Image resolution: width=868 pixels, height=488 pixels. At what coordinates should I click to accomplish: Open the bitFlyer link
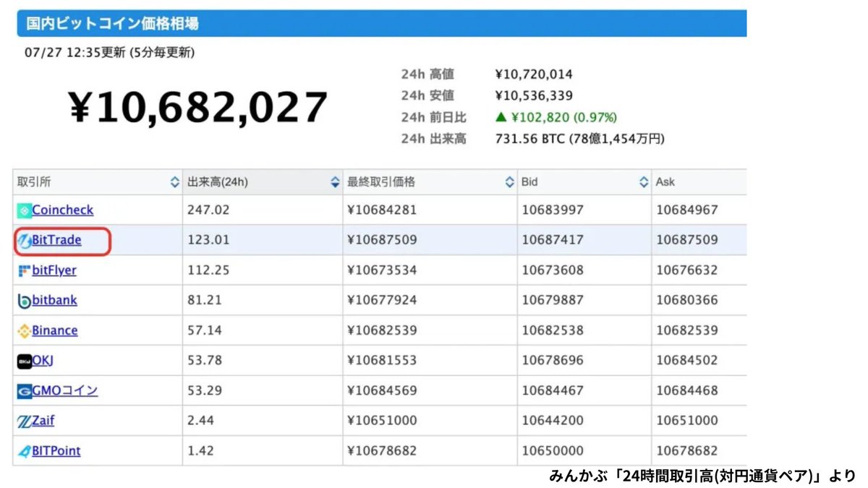tap(54, 270)
